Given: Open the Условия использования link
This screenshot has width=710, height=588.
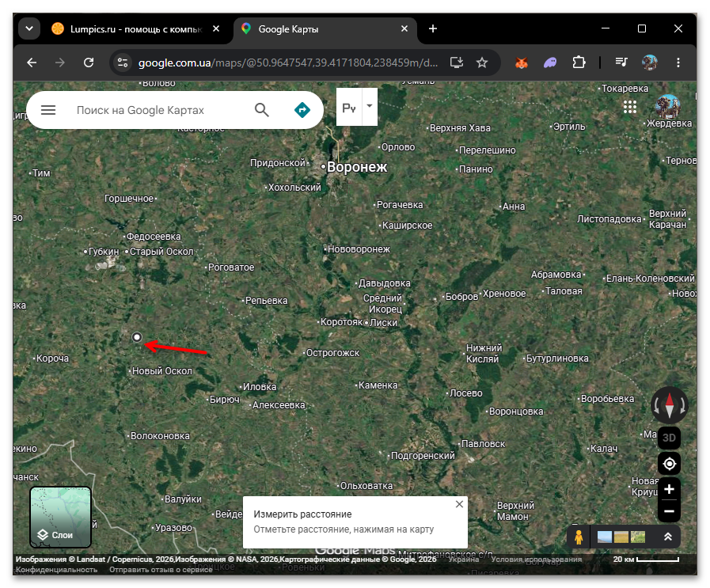Looking at the screenshot, I should click(537, 560).
